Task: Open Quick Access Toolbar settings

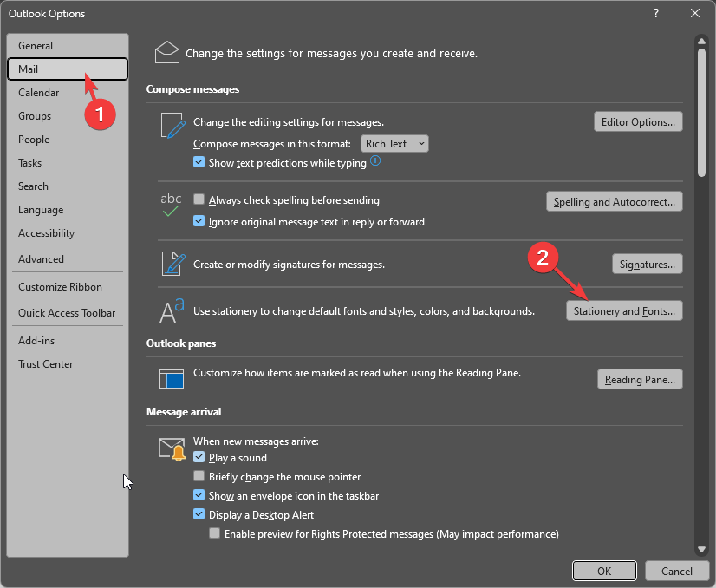Action: click(x=68, y=313)
